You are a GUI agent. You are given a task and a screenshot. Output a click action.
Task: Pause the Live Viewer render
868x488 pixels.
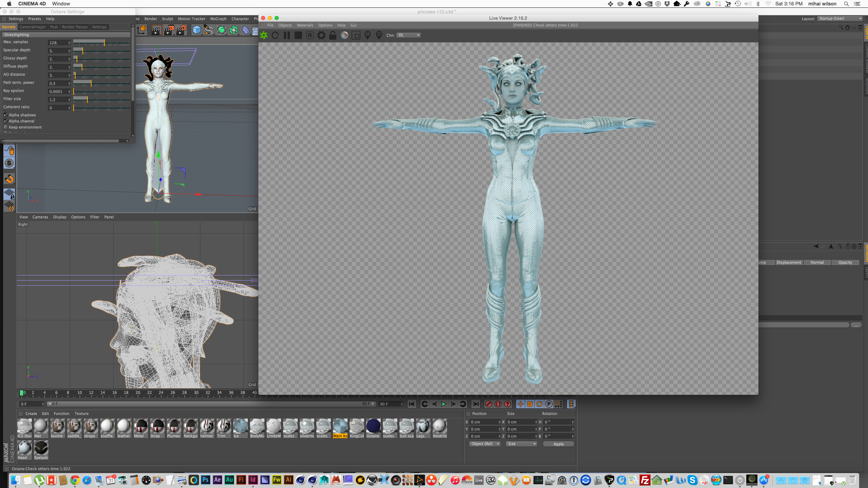tap(287, 35)
